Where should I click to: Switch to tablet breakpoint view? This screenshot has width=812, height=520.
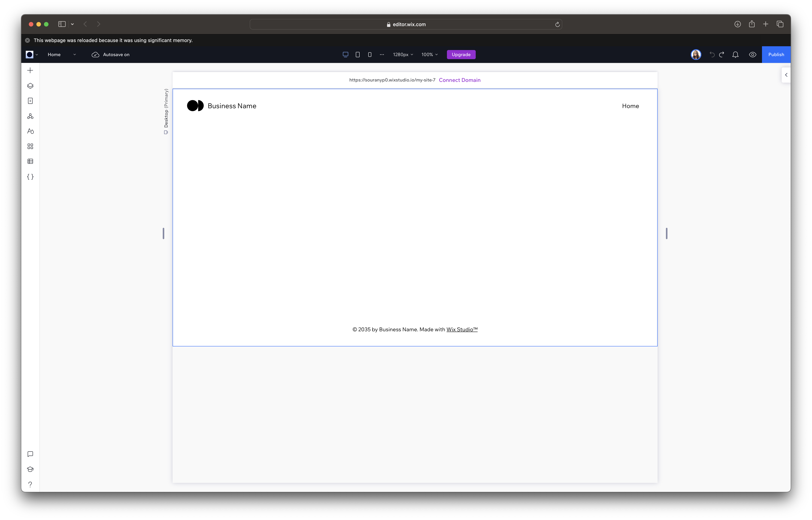(x=357, y=54)
